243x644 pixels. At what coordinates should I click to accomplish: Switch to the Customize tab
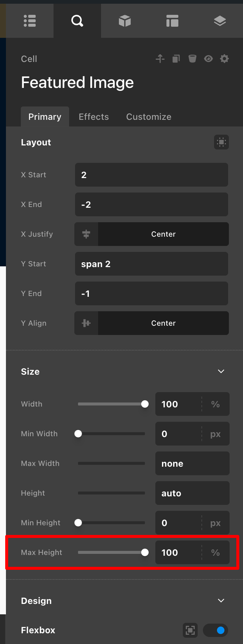coord(149,117)
